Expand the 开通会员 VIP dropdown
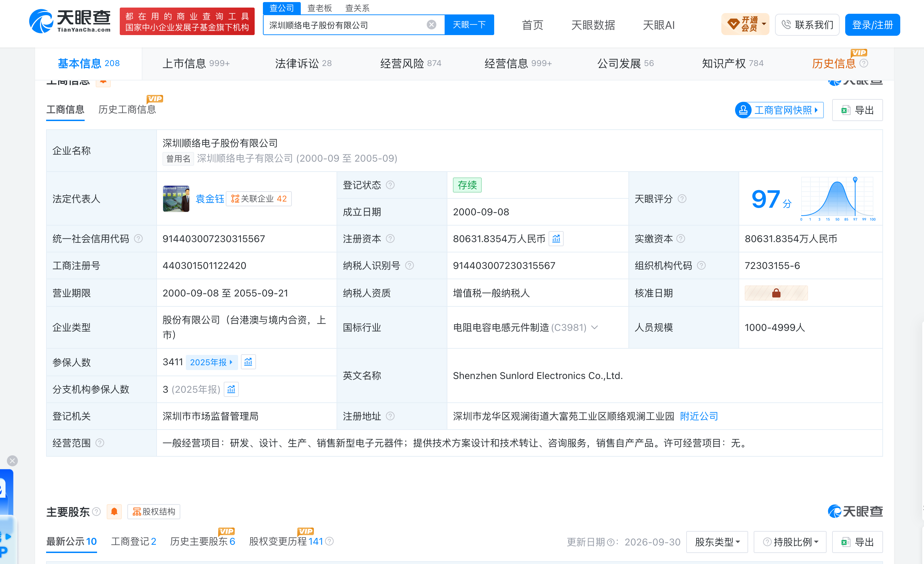Viewport: 924px width, 564px height. click(745, 24)
